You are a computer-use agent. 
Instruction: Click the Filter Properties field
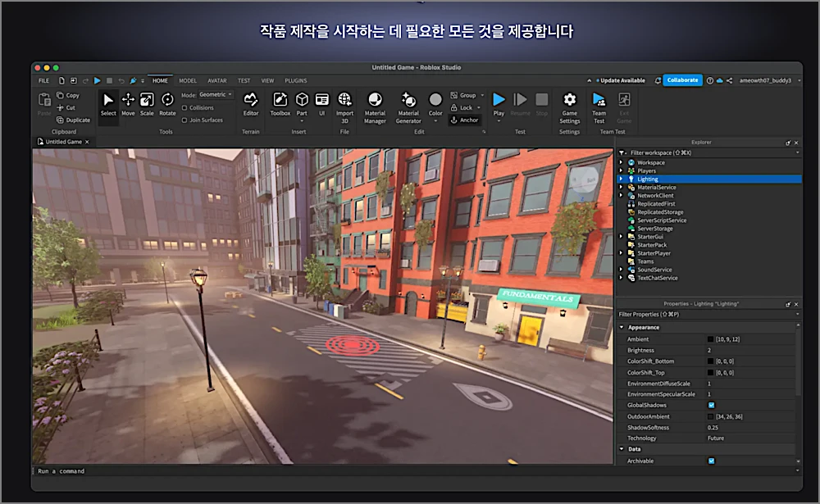709,314
